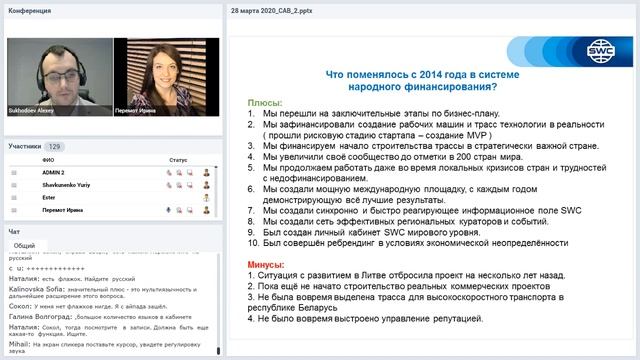
Task: Click ADMIN 2 user role avatar icon
Action: [x=207, y=173]
